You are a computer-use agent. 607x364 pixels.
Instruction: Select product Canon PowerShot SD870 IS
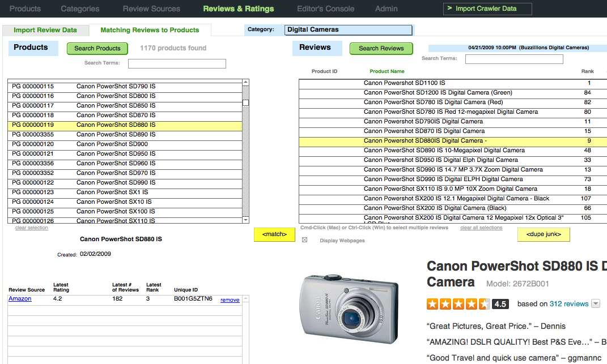(125, 115)
